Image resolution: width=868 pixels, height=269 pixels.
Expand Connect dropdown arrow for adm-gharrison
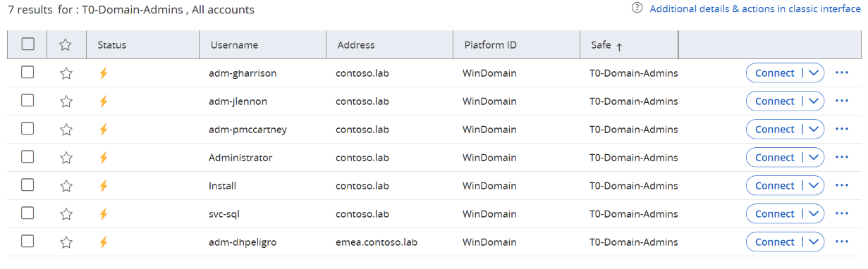pos(813,73)
